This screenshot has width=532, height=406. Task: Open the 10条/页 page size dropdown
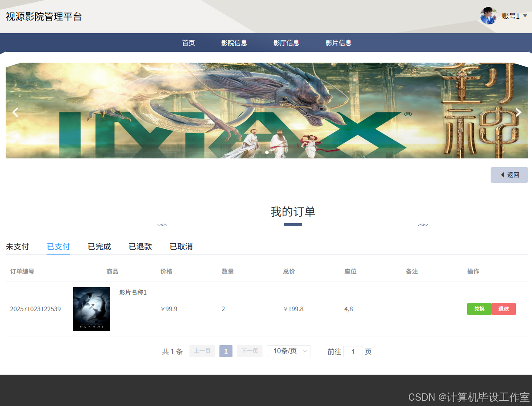click(289, 351)
